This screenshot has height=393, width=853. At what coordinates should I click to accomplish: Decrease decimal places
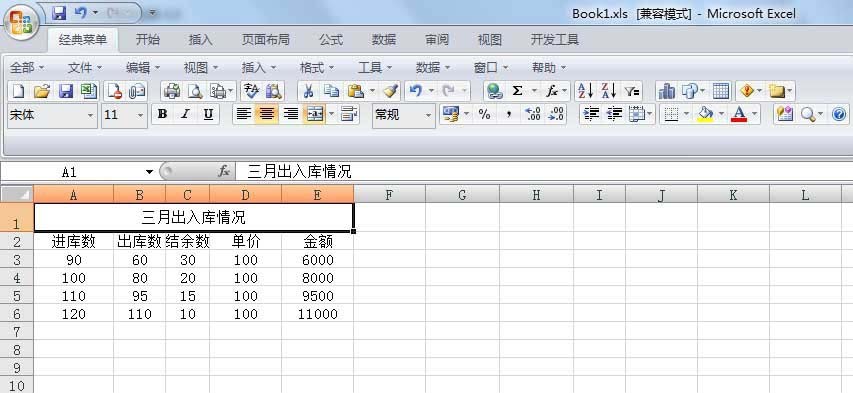tap(556, 114)
